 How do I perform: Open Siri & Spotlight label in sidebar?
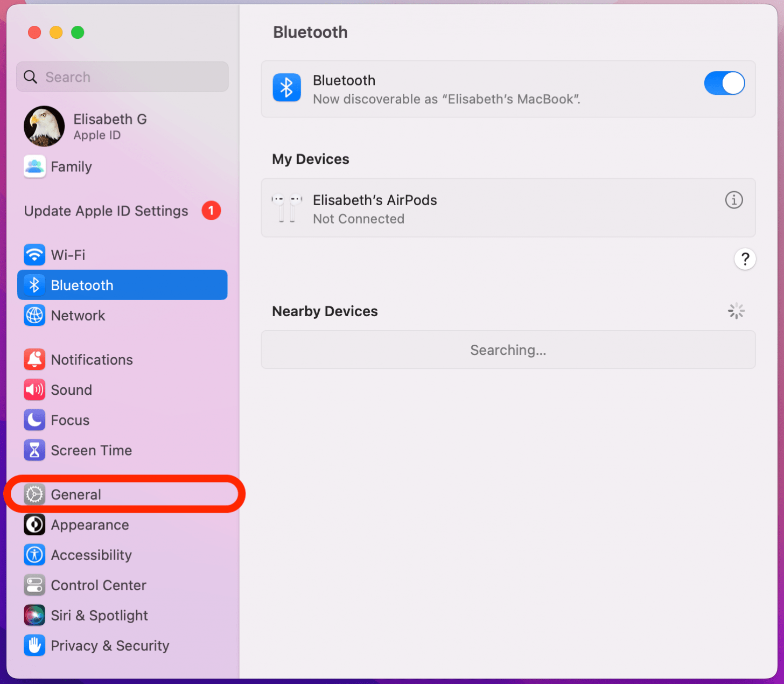coord(99,615)
